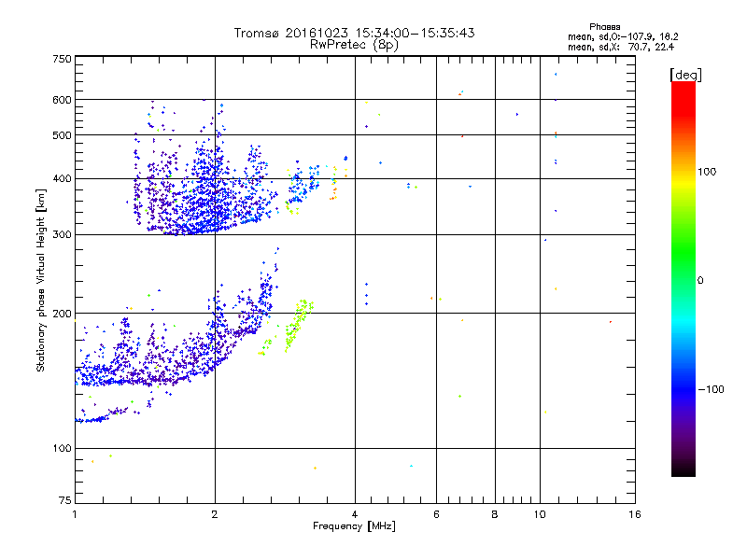The height and width of the screenshot is (560, 747).
Task: Click the colorbar tick label "-100"
Action: tap(711, 389)
